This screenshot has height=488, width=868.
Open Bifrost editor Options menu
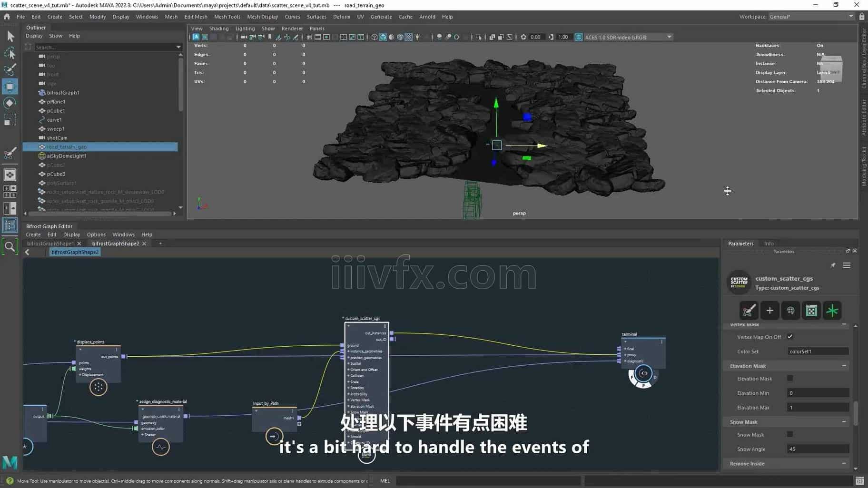click(x=96, y=234)
